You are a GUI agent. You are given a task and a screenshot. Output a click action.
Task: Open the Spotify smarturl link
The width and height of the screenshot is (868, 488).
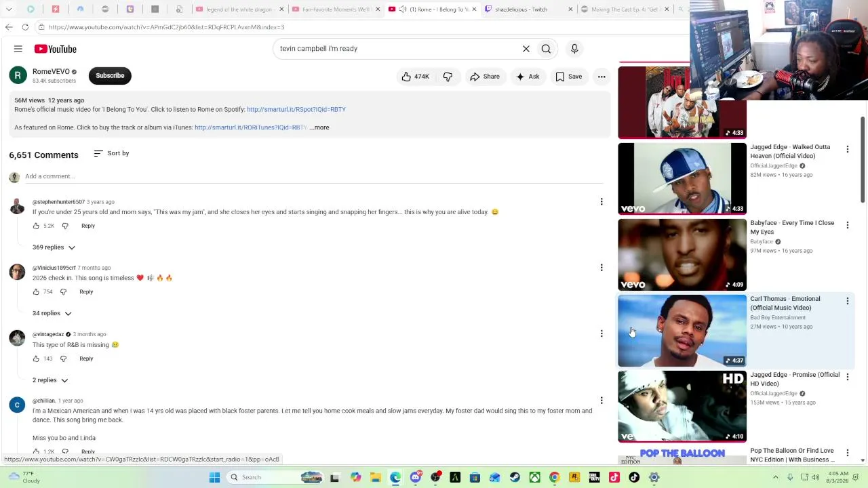[x=296, y=109]
